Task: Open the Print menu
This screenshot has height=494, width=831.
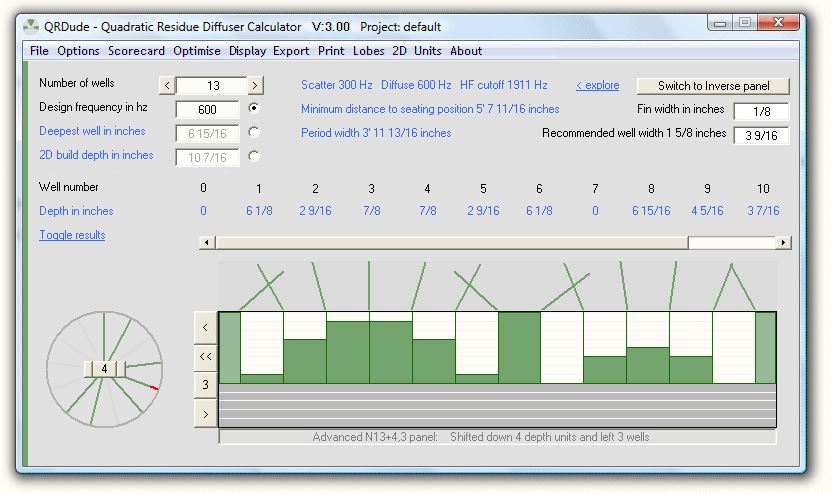Action: point(331,51)
